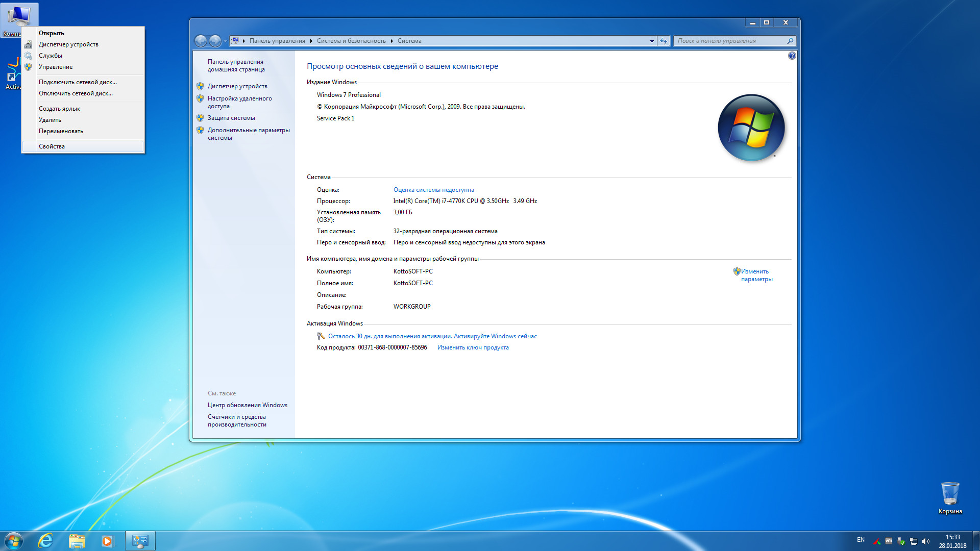
Task: Click the volume speaker tray icon
Action: pyautogui.click(x=926, y=541)
